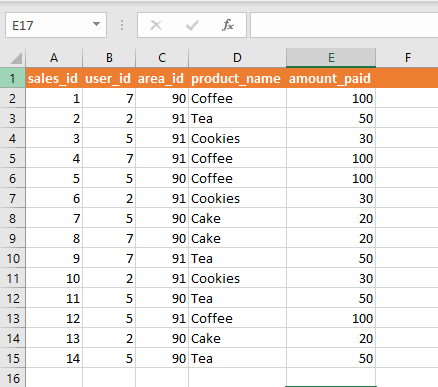Viewport: 438px width, 387px height.
Task: Select the Cake cell in row 14
Action: [237, 338]
